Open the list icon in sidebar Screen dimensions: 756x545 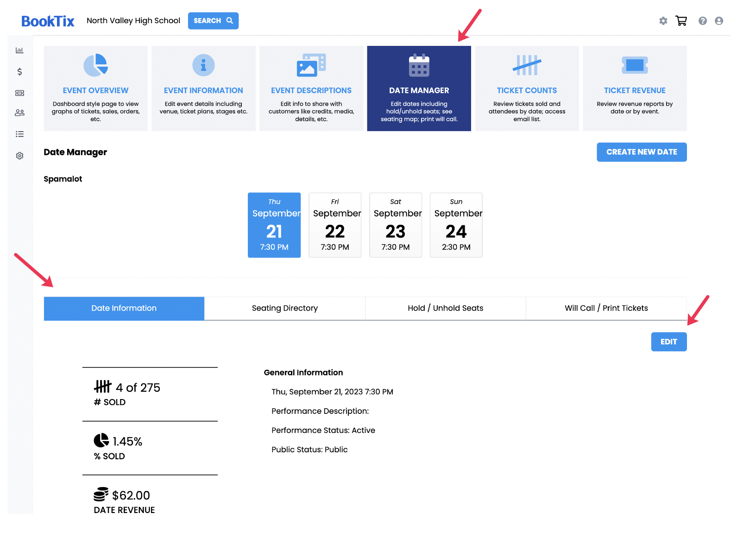tap(19, 134)
